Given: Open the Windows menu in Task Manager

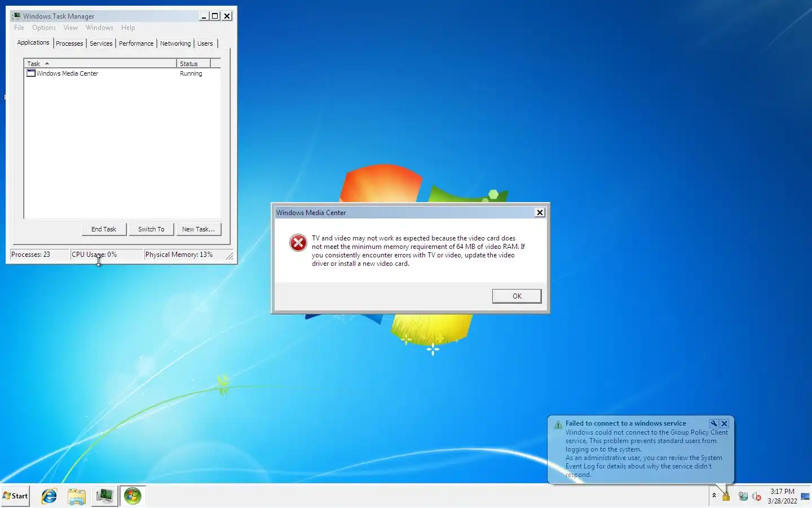Looking at the screenshot, I should click(99, 28).
